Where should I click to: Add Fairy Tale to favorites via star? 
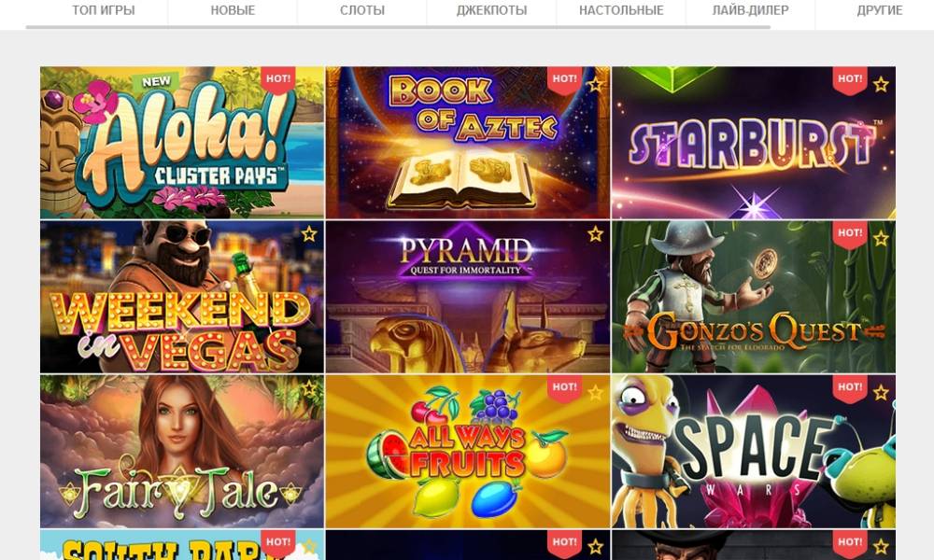click(x=309, y=388)
